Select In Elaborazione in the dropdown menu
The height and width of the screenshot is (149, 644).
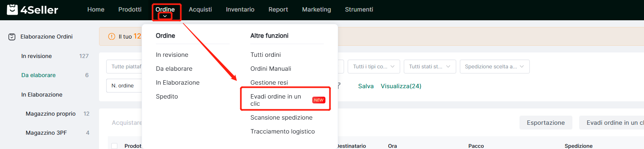coord(178,83)
